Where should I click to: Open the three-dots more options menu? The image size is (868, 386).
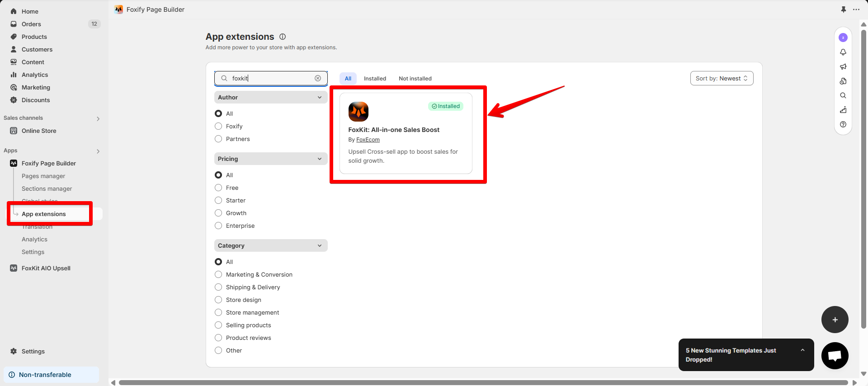(x=856, y=9)
